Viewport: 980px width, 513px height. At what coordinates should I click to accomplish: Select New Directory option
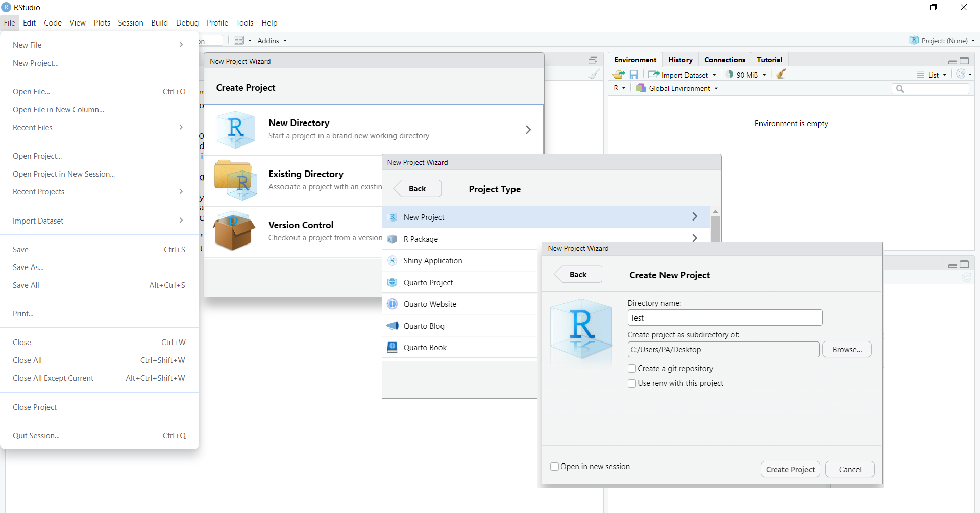pos(374,130)
